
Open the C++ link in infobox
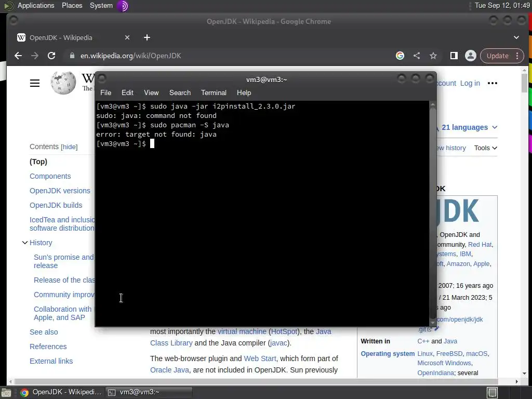click(x=423, y=341)
